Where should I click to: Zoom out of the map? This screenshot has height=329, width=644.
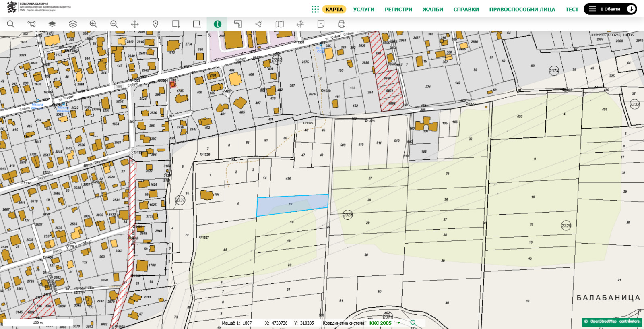pyautogui.click(x=114, y=24)
